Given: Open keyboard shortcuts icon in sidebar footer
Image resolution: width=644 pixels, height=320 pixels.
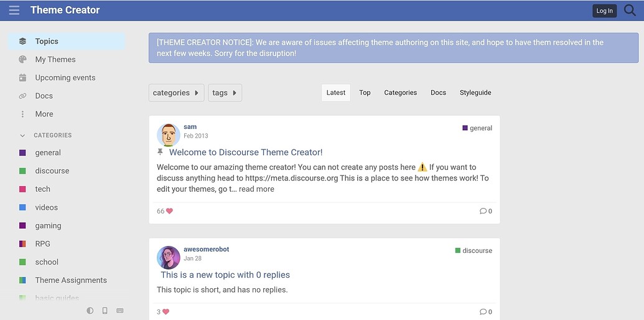Looking at the screenshot, I should (120, 310).
